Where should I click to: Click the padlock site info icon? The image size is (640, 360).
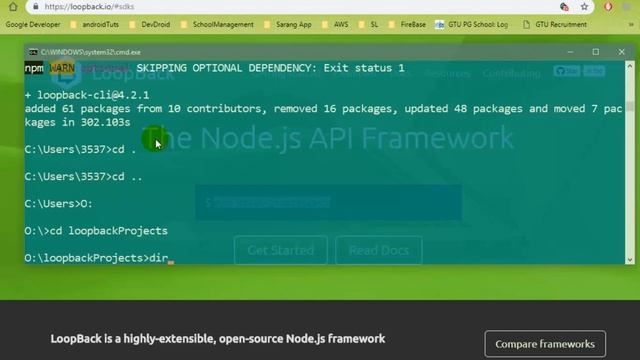click(36, 7)
